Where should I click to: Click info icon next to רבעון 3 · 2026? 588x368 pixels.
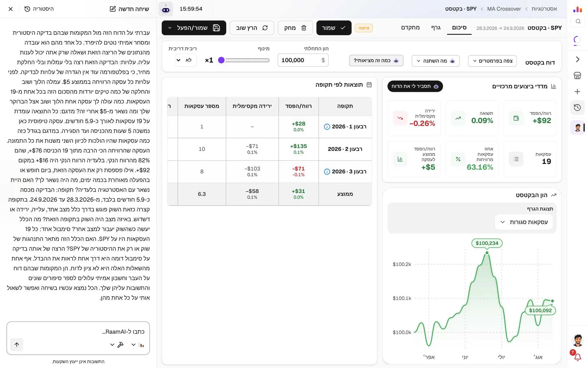pos(327,172)
